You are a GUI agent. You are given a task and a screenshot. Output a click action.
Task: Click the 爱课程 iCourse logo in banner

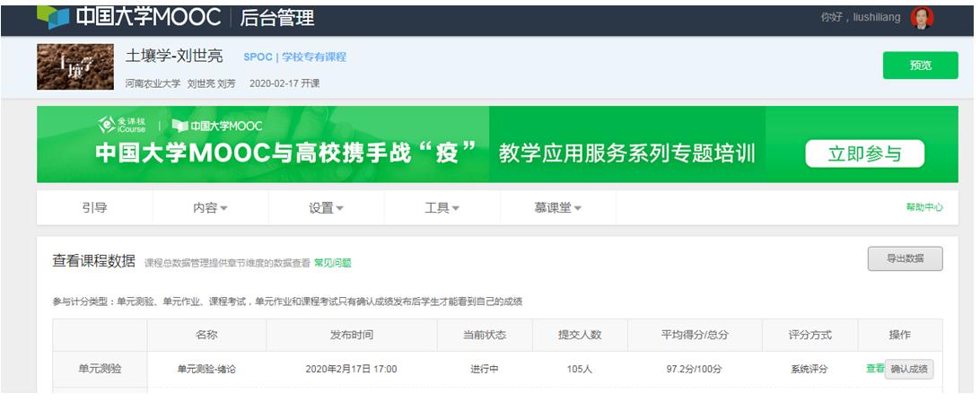pyautogui.click(x=125, y=125)
